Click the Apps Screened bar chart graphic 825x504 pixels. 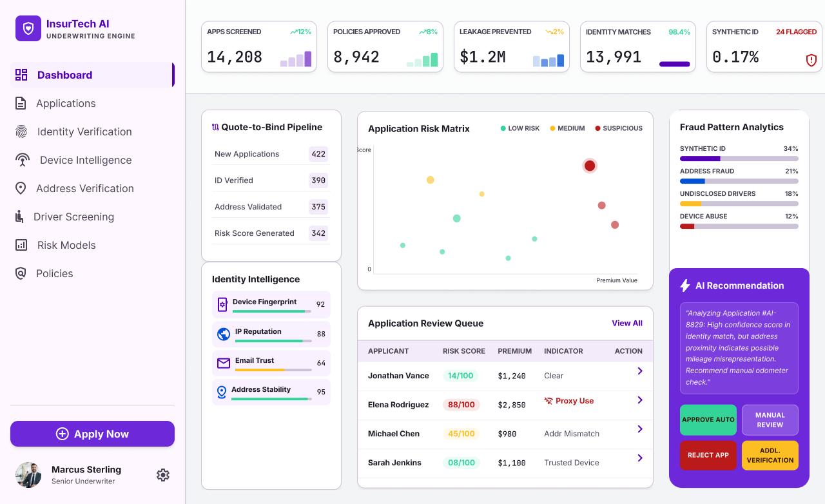(296, 59)
